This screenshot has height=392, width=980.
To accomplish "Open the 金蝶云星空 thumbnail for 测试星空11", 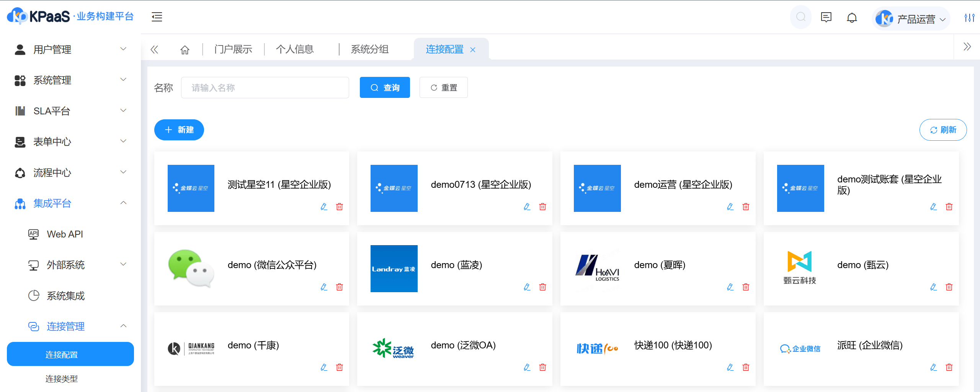I will (x=191, y=188).
